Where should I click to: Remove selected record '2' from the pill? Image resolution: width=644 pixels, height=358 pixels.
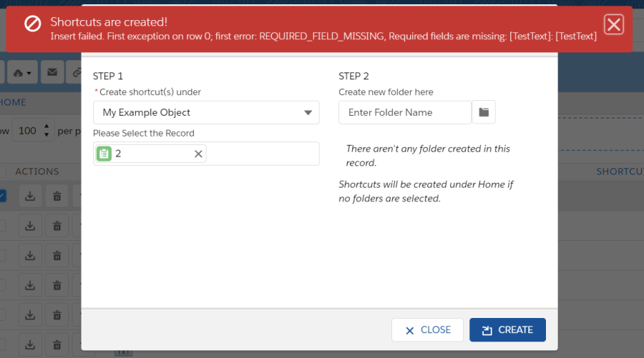tap(199, 154)
